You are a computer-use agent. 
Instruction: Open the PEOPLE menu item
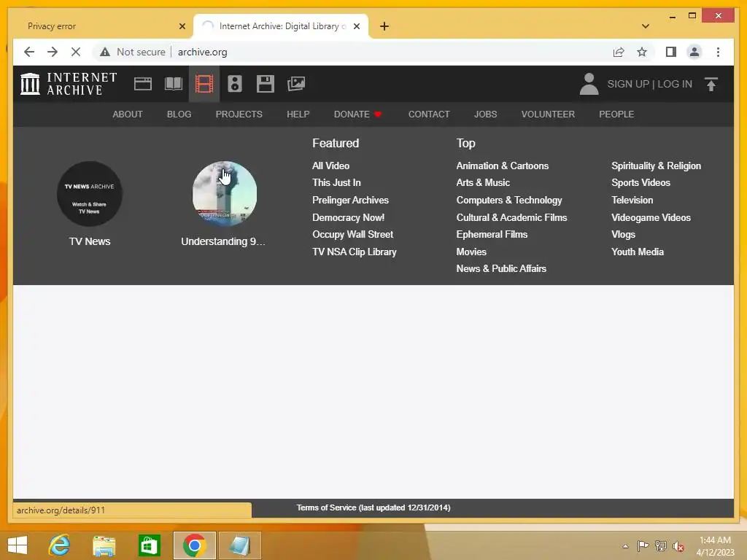pyautogui.click(x=616, y=114)
